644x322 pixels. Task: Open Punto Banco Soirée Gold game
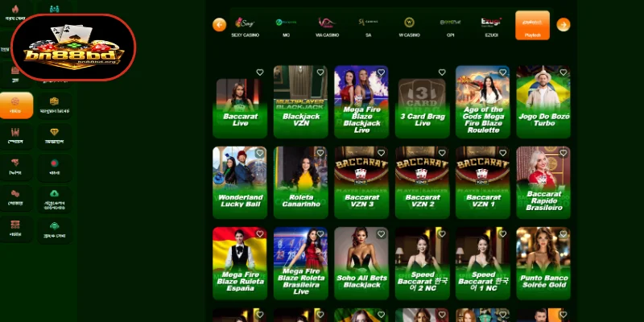(544, 263)
